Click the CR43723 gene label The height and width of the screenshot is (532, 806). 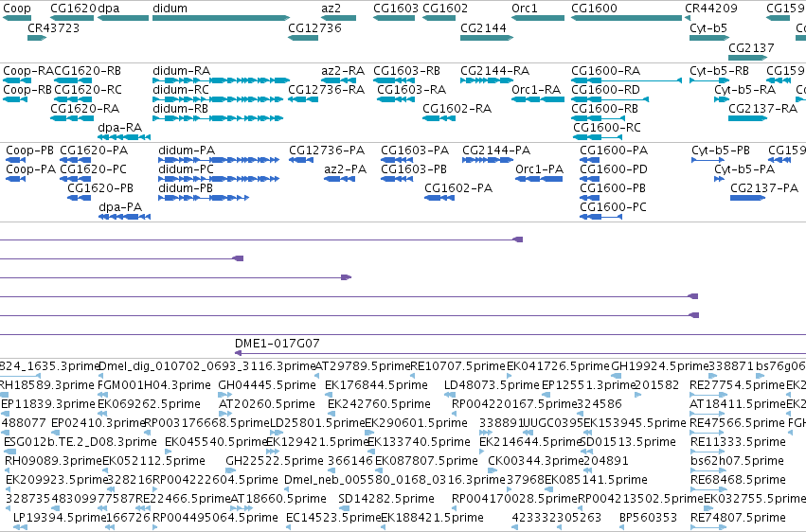(53, 28)
